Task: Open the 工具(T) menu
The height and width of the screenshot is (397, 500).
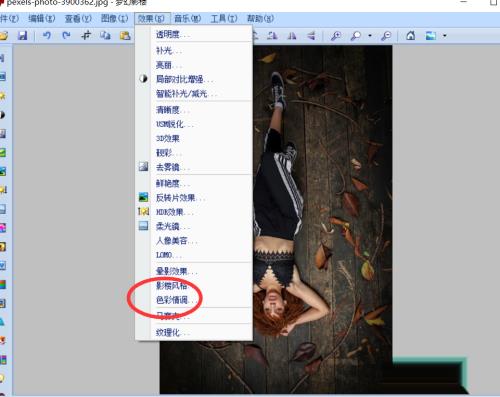Action: tap(224, 18)
